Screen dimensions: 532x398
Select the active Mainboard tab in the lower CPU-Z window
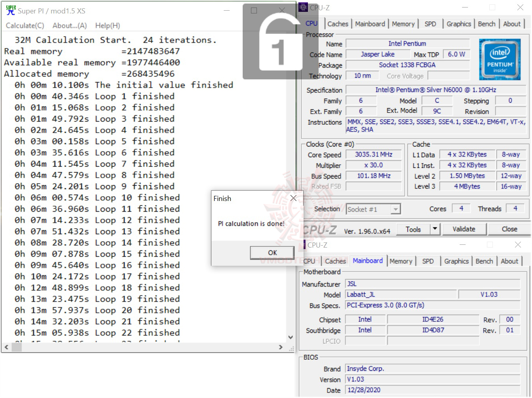pos(368,261)
